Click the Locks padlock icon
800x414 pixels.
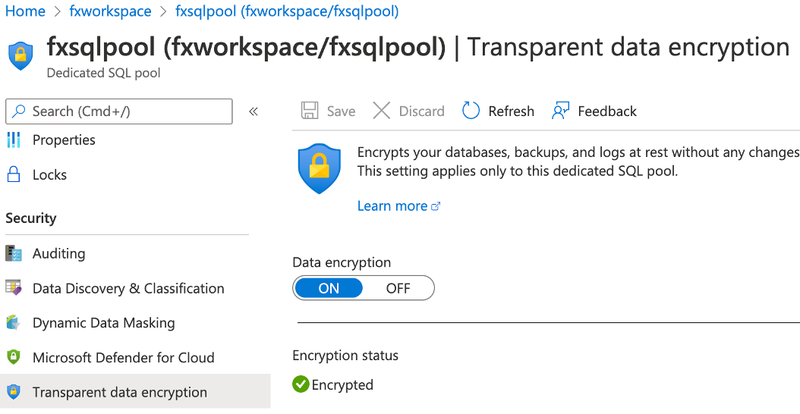13,175
